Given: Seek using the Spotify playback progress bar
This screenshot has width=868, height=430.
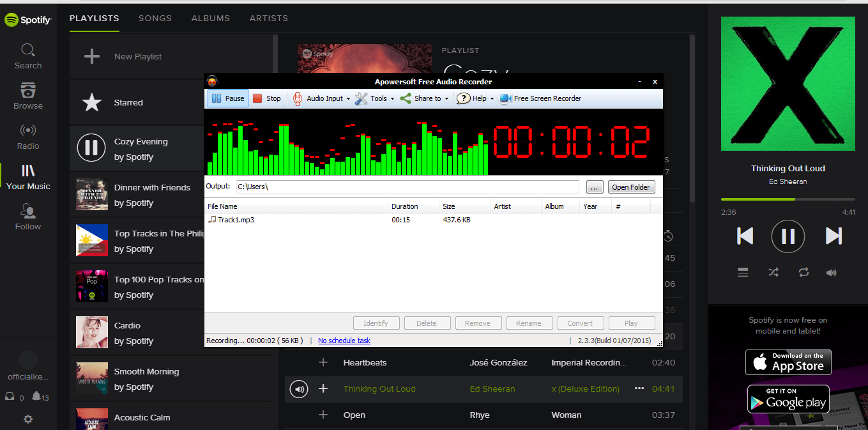Looking at the screenshot, I should click(788, 199).
